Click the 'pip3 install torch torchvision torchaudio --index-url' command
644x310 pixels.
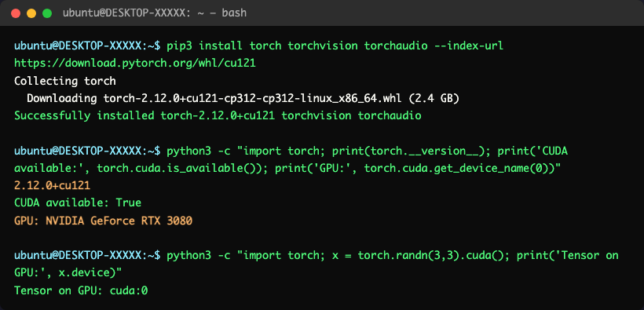(x=335, y=46)
